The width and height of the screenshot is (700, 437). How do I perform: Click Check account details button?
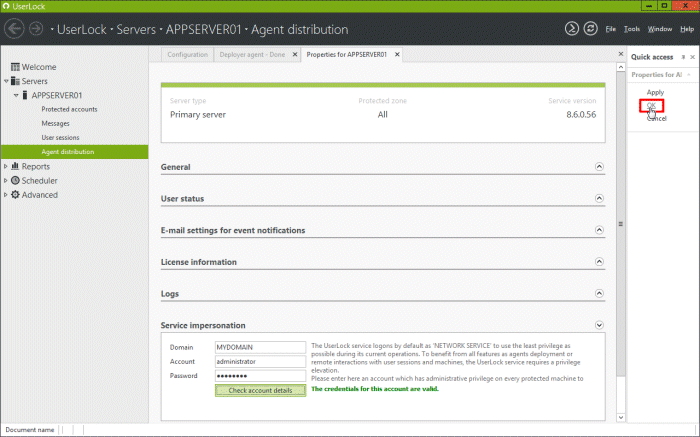(260, 391)
